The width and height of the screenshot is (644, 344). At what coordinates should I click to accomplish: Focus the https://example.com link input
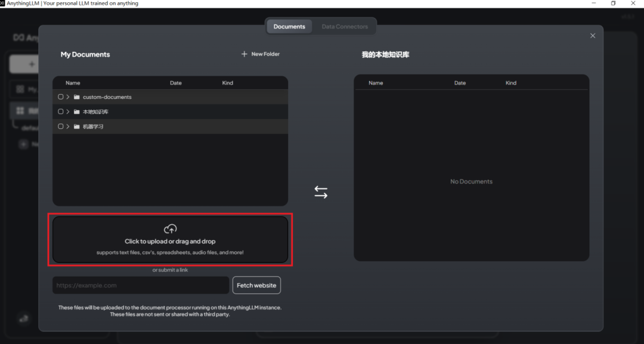141,286
